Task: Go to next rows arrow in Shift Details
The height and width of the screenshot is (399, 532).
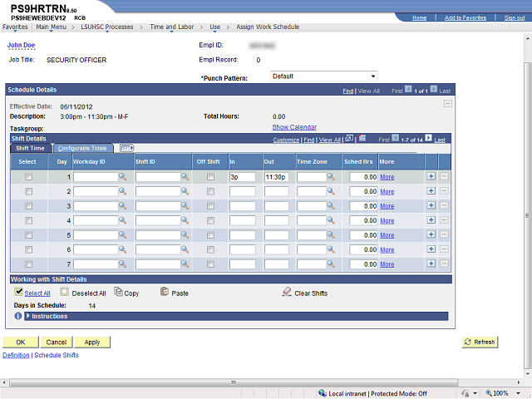Action: tap(429, 139)
